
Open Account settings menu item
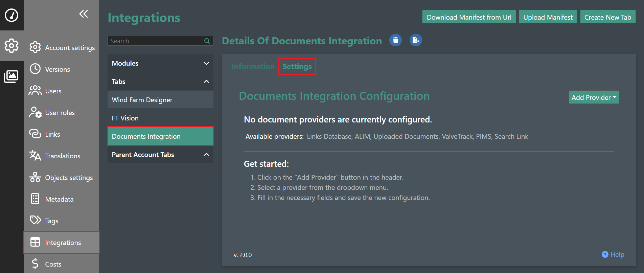coord(62,47)
